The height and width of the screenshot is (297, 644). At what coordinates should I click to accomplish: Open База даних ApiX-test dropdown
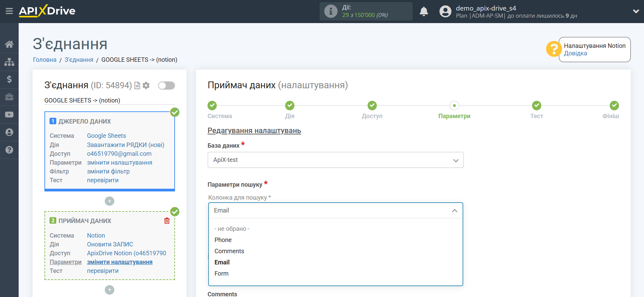pyautogui.click(x=336, y=160)
